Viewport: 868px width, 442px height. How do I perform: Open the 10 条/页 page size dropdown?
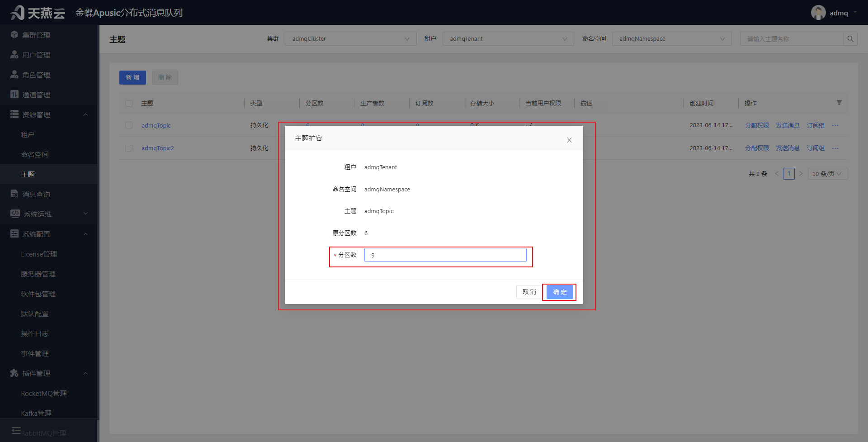tap(828, 174)
